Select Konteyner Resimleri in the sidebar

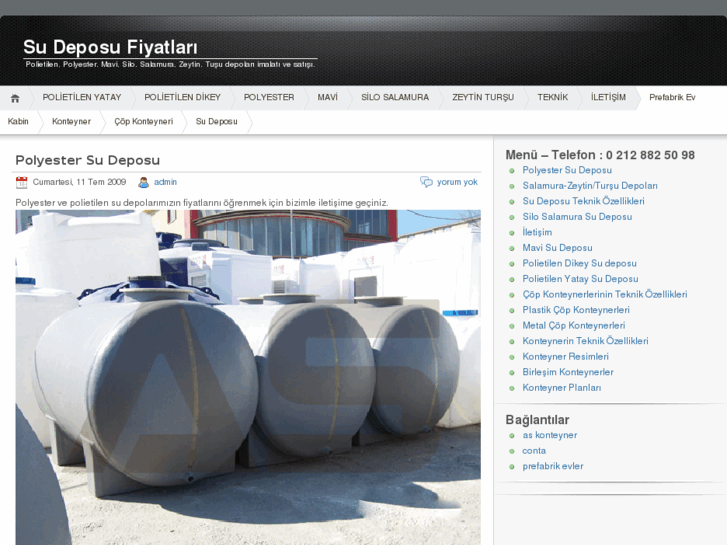pyautogui.click(x=565, y=357)
